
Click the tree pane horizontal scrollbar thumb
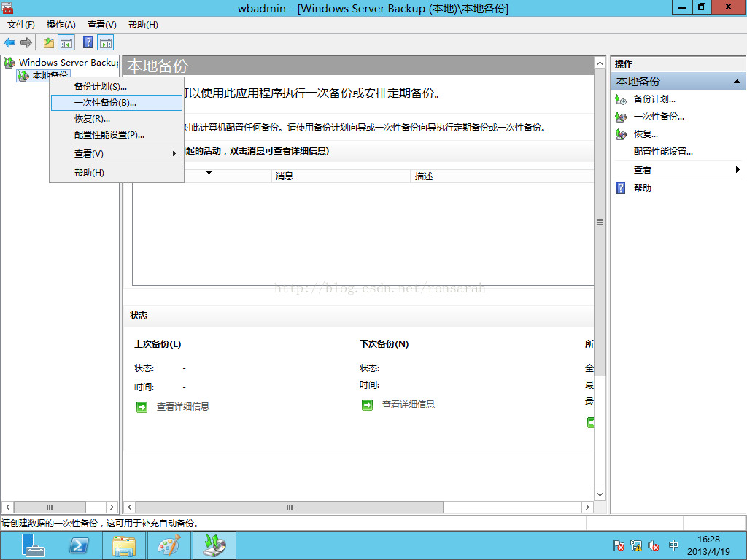pos(50,507)
